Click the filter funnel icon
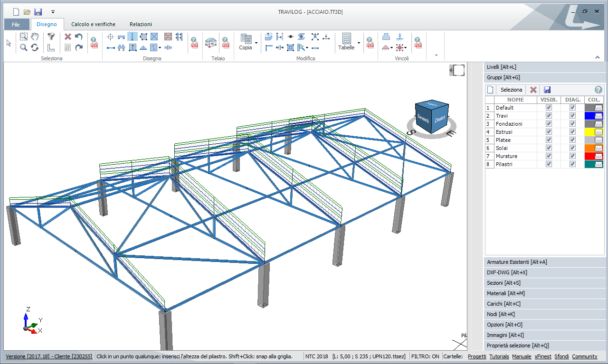Image resolution: width=608 pixels, height=364 pixels. coord(51,37)
